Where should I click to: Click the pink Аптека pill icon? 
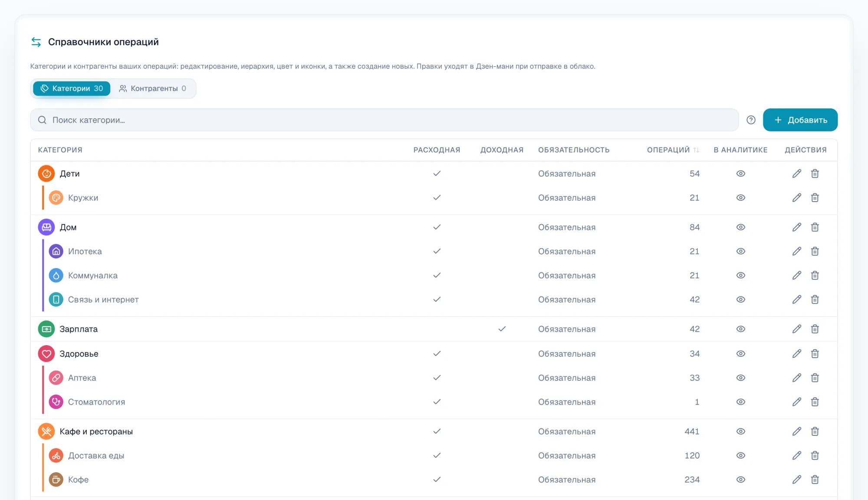pyautogui.click(x=56, y=378)
